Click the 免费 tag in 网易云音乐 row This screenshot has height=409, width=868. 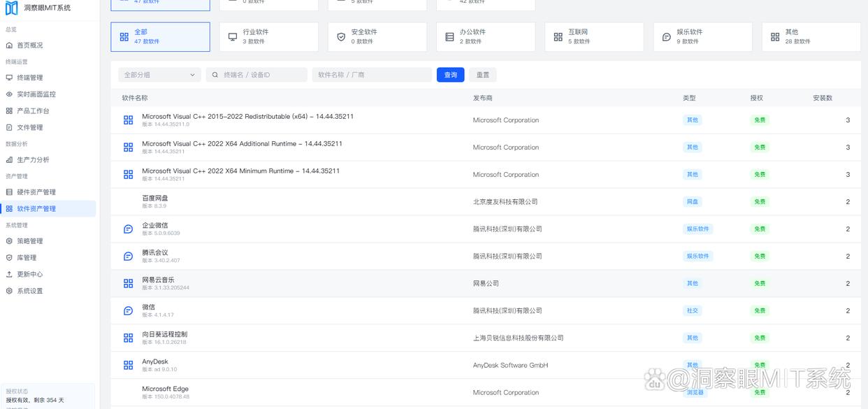click(x=760, y=283)
